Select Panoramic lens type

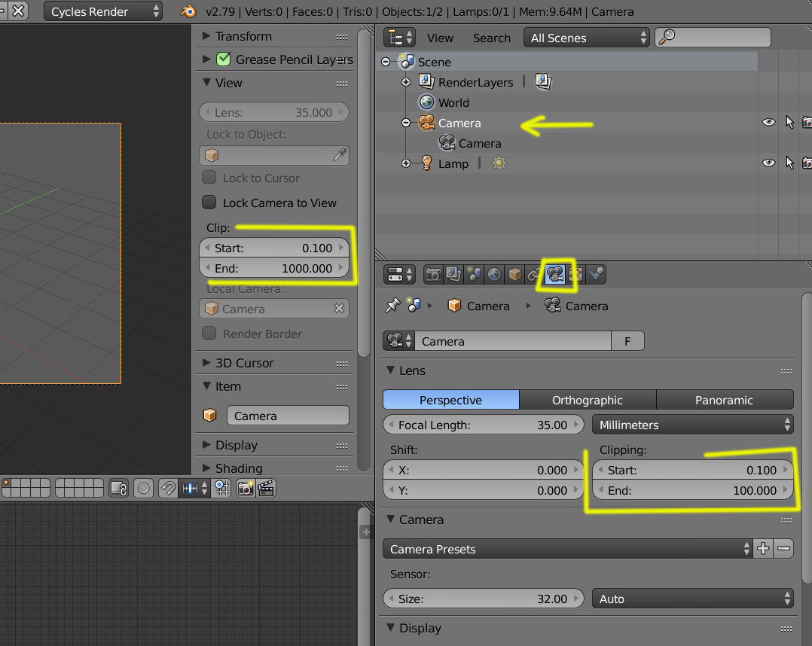[x=725, y=400]
